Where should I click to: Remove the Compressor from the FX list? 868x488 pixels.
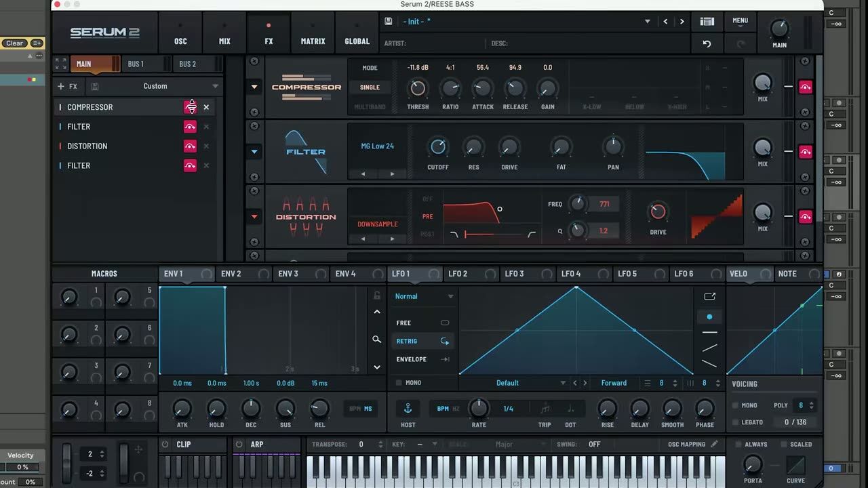(206, 107)
